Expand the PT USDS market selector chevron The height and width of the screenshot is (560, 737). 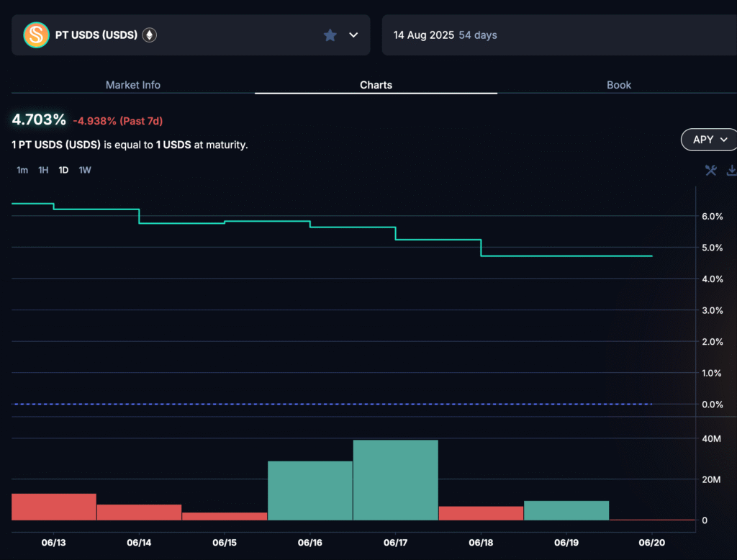pyautogui.click(x=353, y=35)
